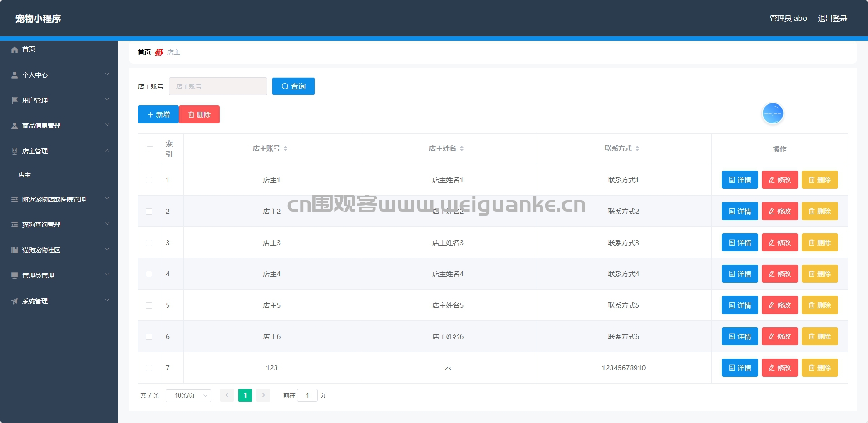Toggle the select-all header checkbox
This screenshot has width=868, height=423.
coord(150,149)
